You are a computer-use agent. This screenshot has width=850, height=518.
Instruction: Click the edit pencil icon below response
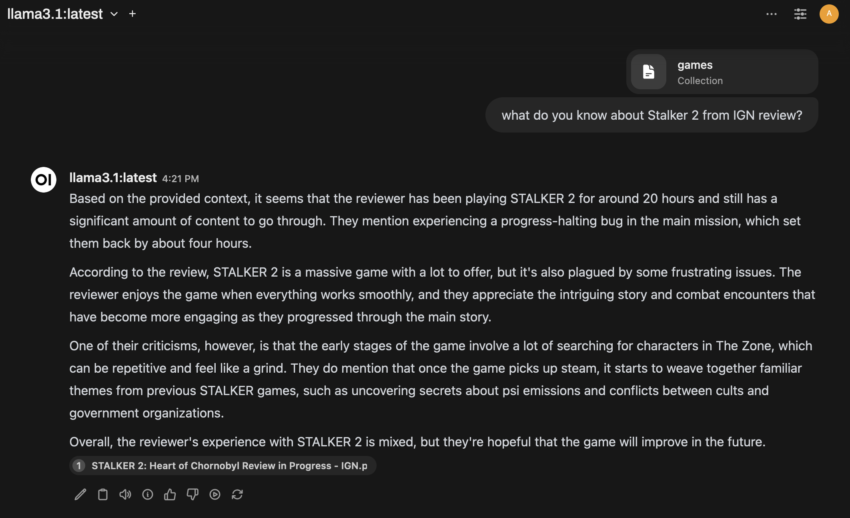click(x=80, y=494)
